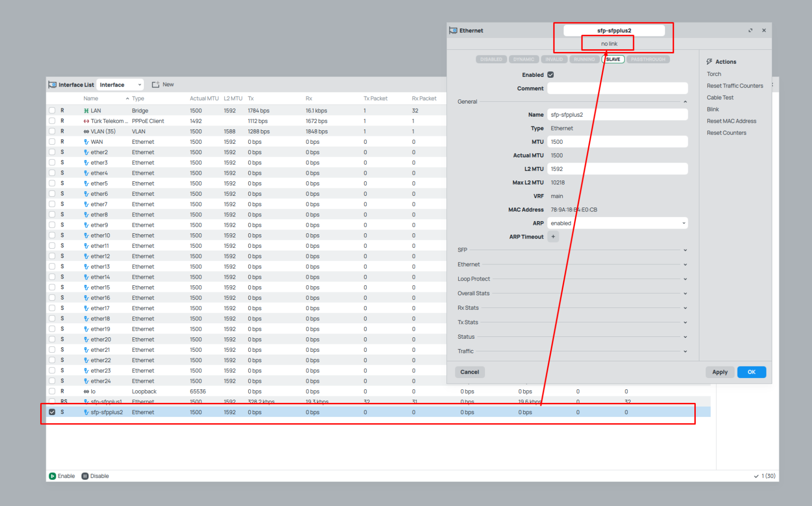
Task: Click the MTU input field
Action: click(x=618, y=142)
